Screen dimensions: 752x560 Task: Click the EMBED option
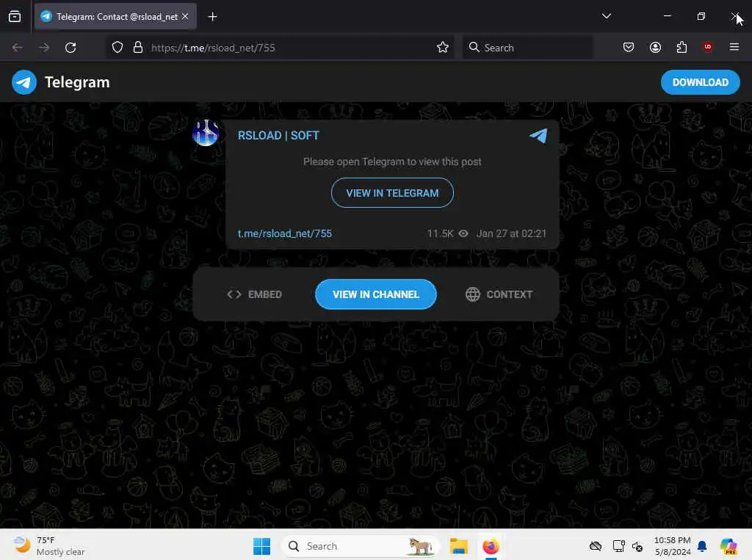point(254,294)
